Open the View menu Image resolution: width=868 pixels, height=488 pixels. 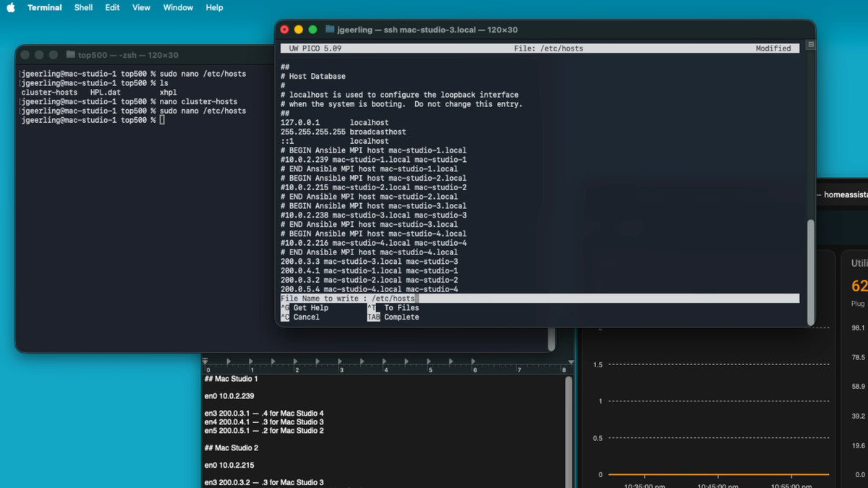click(x=141, y=8)
